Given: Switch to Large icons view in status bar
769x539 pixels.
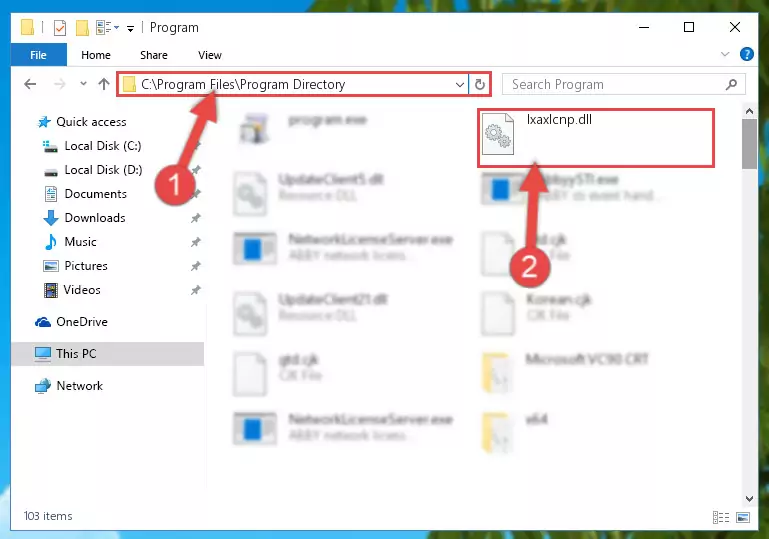Looking at the screenshot, I should tap(743, 517).
